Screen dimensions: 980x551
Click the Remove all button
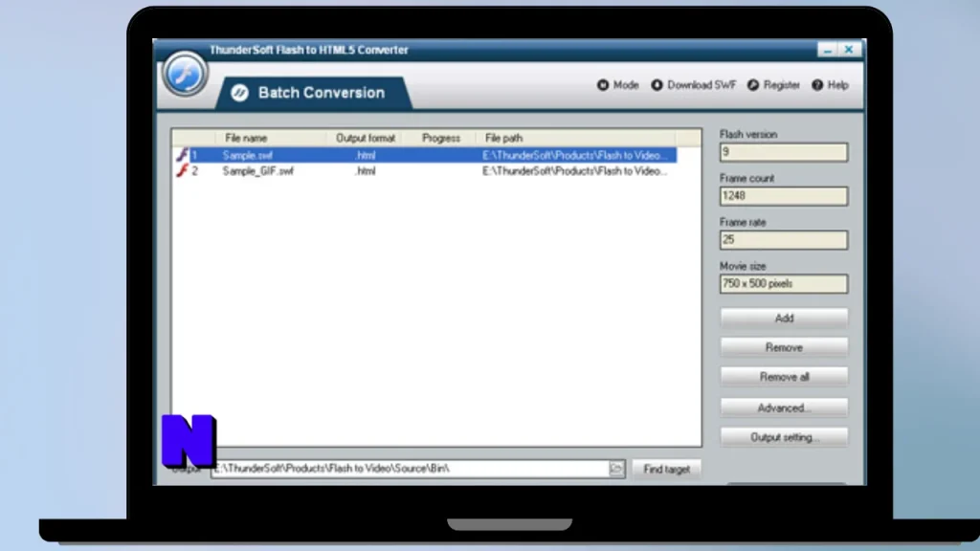[x=784, y=377]
